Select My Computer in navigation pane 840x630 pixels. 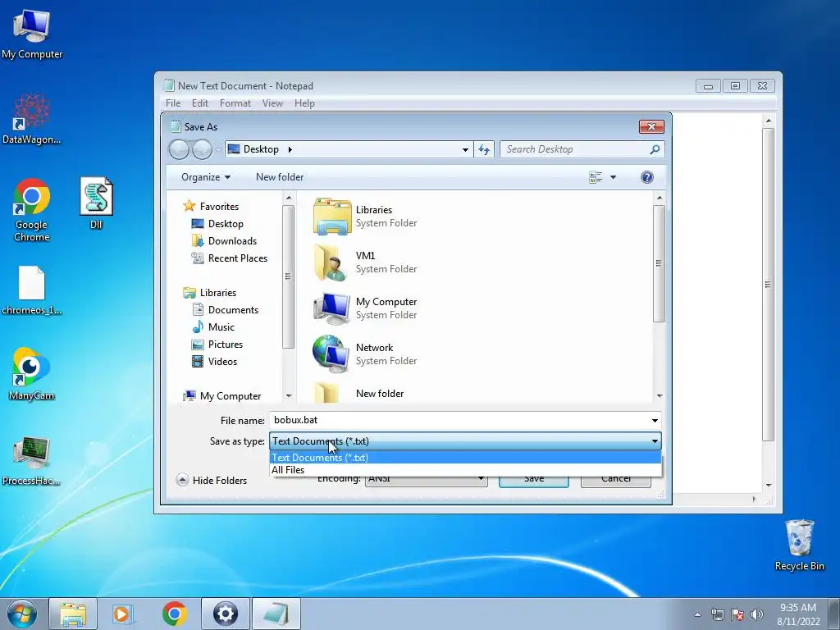tap(221, 396)
